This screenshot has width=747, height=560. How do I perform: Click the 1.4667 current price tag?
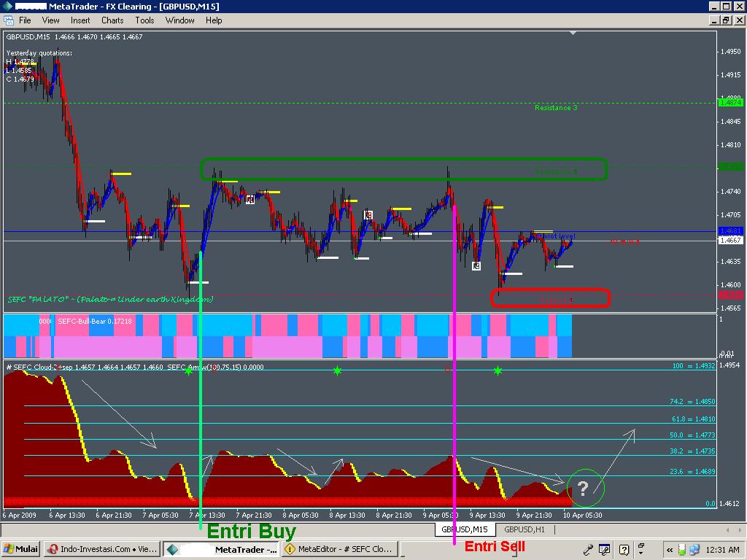point(729,241)
